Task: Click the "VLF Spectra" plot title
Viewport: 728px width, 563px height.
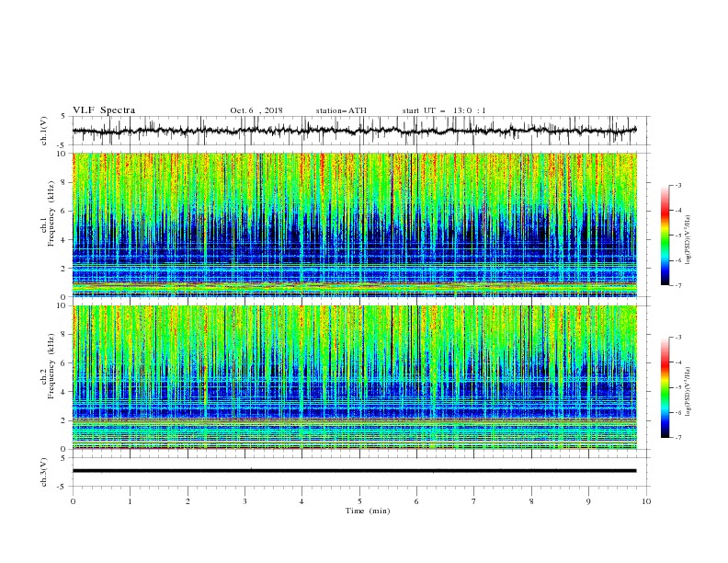Action: (x=104, y=110)
